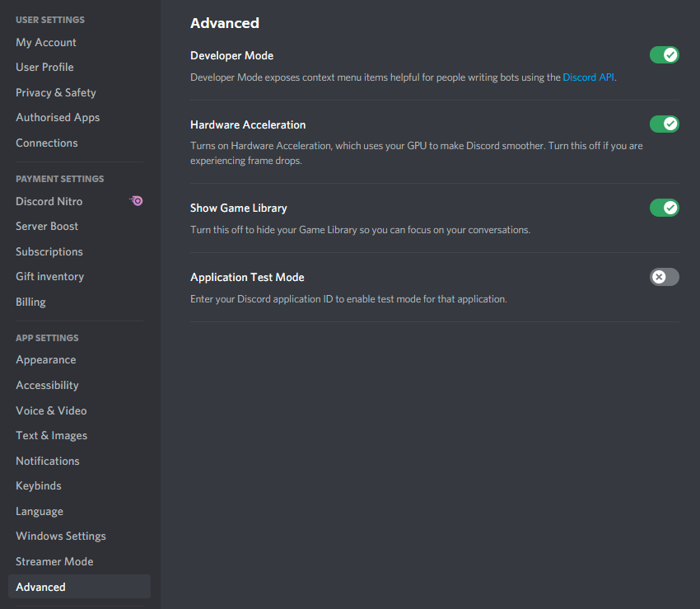Open Privacy & Safety settings

coord(56,92)
